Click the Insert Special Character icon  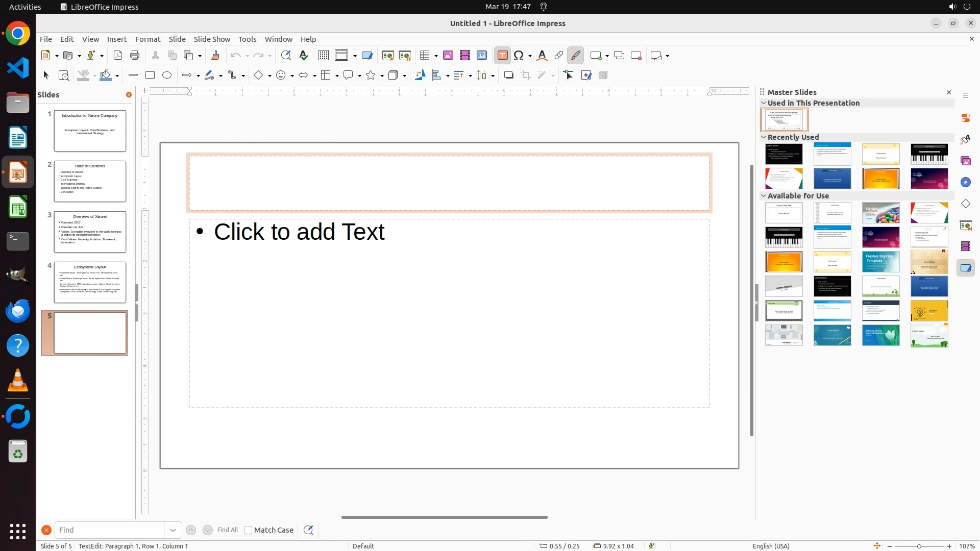coord(519,56)
